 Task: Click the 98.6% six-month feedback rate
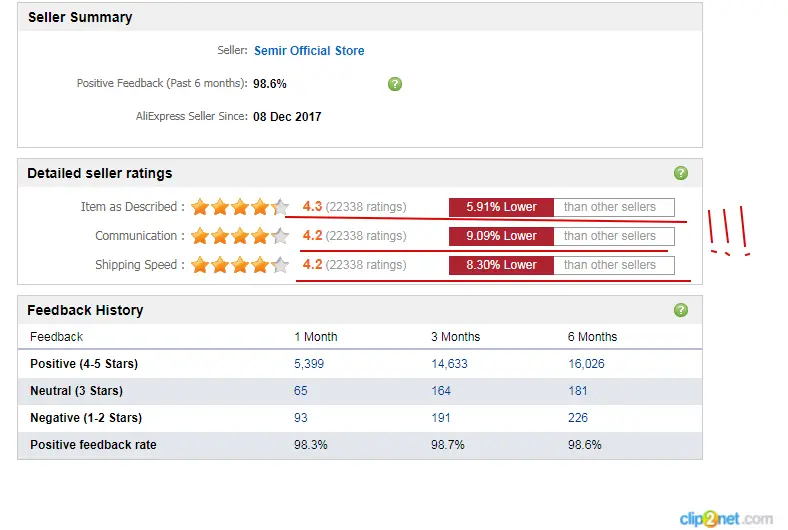(584, 445)
